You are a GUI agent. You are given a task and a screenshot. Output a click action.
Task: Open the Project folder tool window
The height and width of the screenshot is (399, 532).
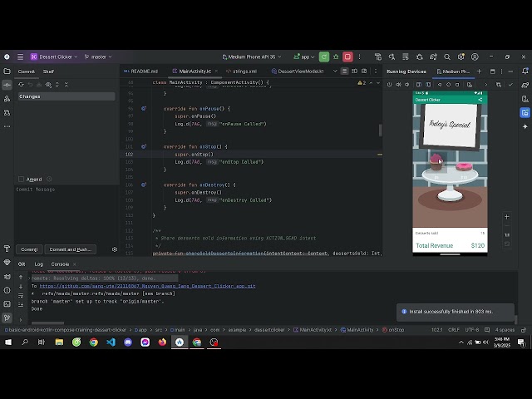tap(7, 71)
